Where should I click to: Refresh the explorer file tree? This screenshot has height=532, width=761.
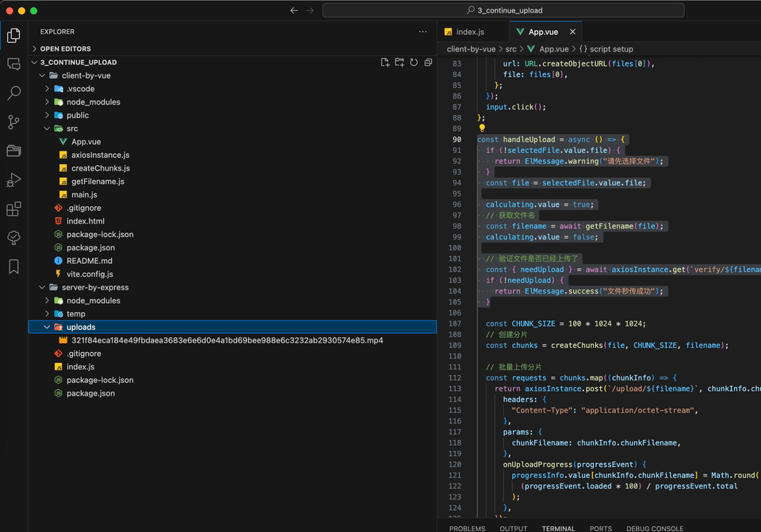coord(414,62)
